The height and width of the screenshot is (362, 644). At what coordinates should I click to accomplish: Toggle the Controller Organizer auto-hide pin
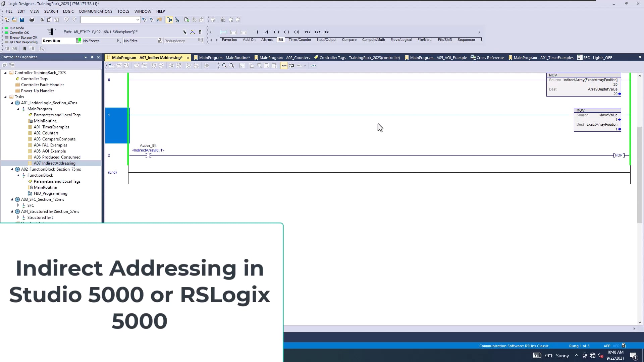click(92, 57)
